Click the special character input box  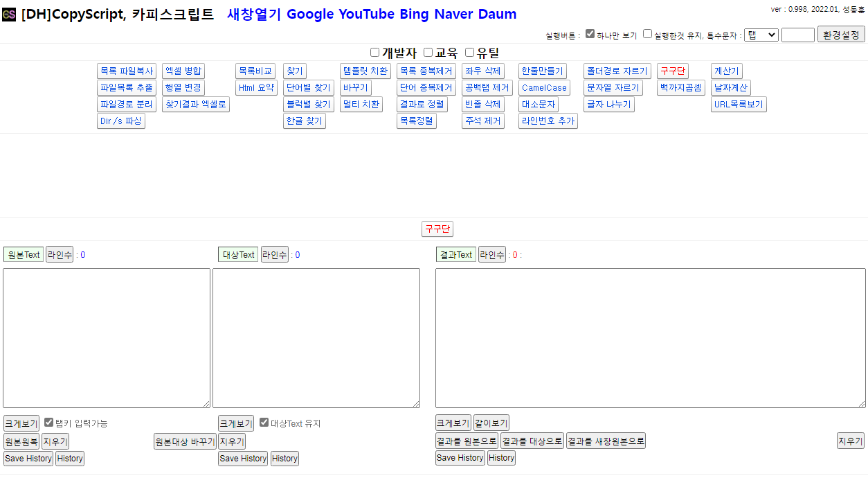tap(797, 35)
